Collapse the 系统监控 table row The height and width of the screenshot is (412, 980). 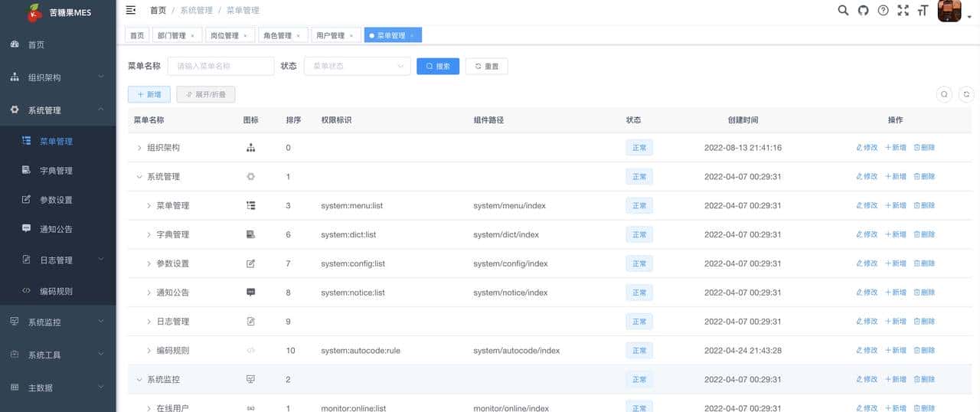pos(139,379)
